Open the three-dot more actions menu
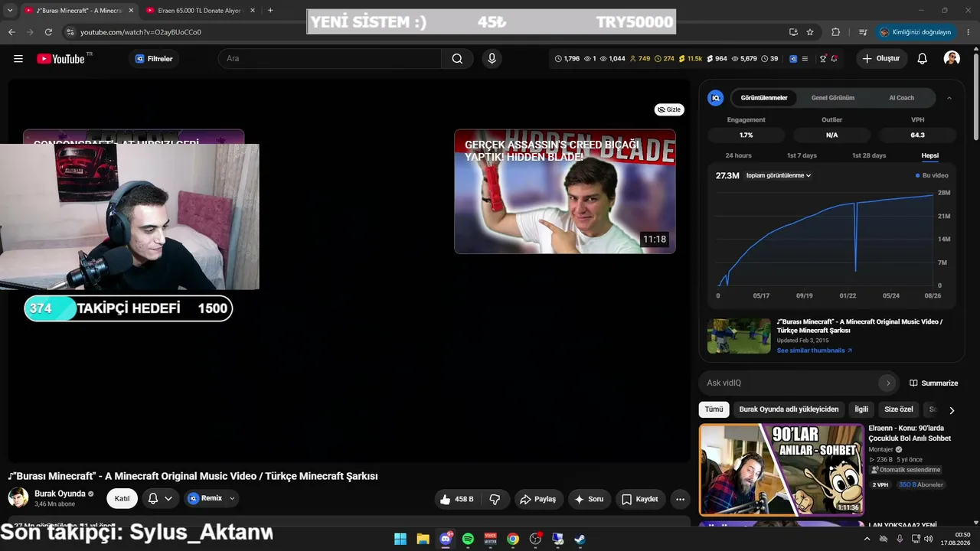Viewport: 980px width, 551px height. point(680,499)
